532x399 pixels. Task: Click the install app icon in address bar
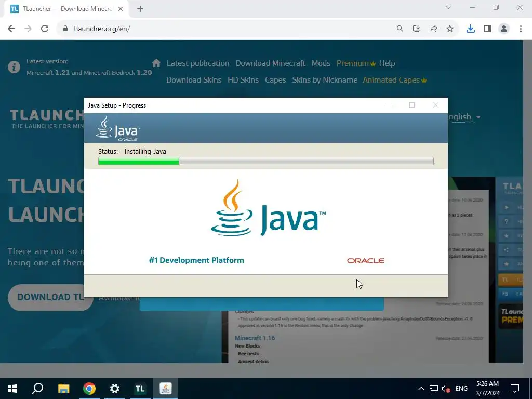[x=417, y=29]
